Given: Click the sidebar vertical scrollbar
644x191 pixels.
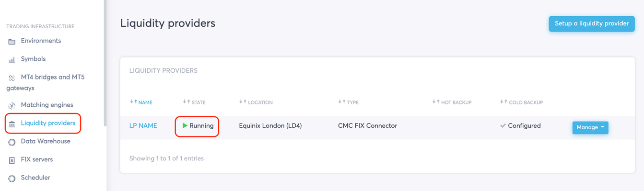Looking at the screenshot, I should coord(105,63).
